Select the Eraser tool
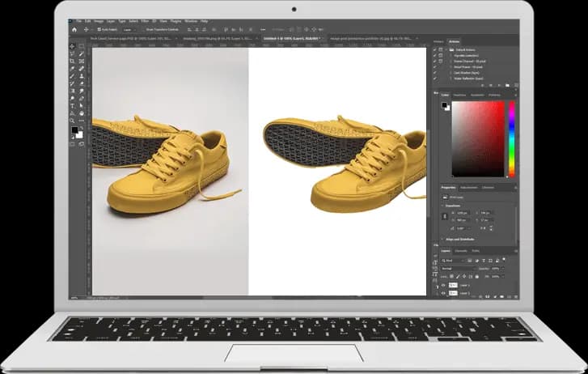The image size is (588, 374). [x=82, y=83]
